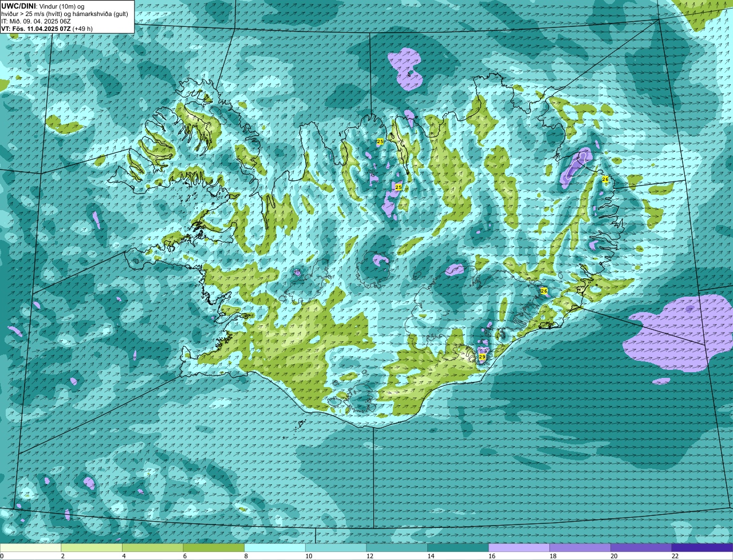
Task: Select the 8–10 m/s pale cyan legend swatch
Action: coord(275,547)
